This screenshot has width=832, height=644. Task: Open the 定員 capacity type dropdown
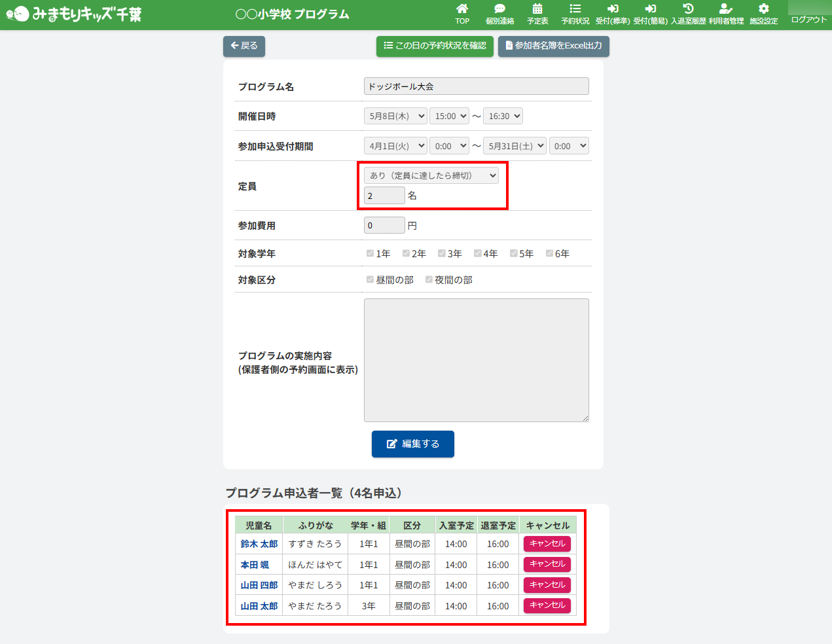(431, 175)
